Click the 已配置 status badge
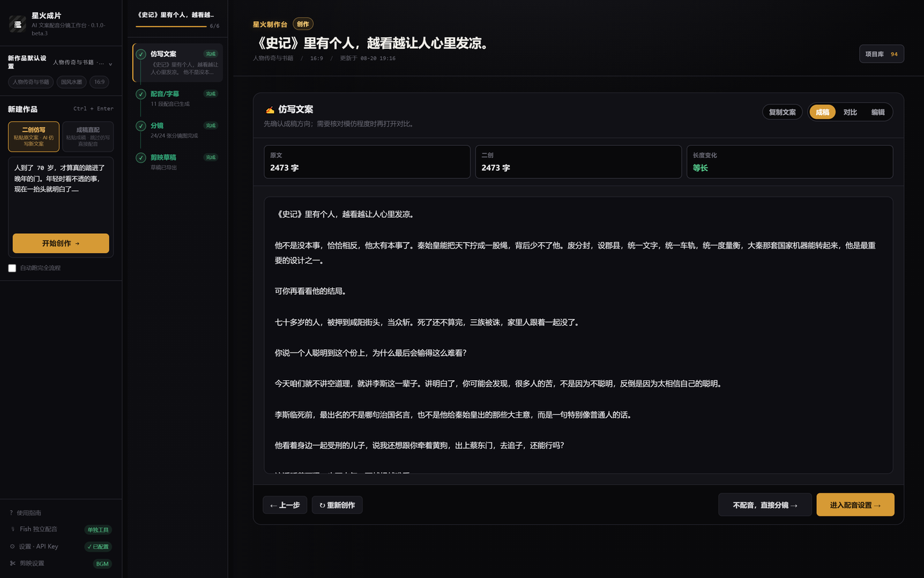The image size is (924, 578). [x=98, y=547]
